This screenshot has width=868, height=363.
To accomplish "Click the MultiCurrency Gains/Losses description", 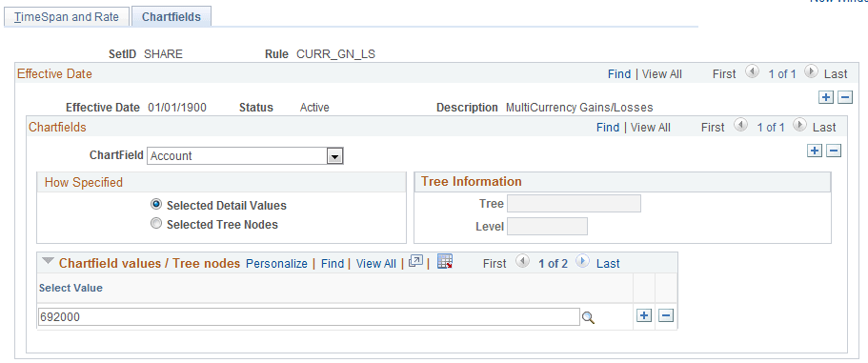I will (579, 108).
